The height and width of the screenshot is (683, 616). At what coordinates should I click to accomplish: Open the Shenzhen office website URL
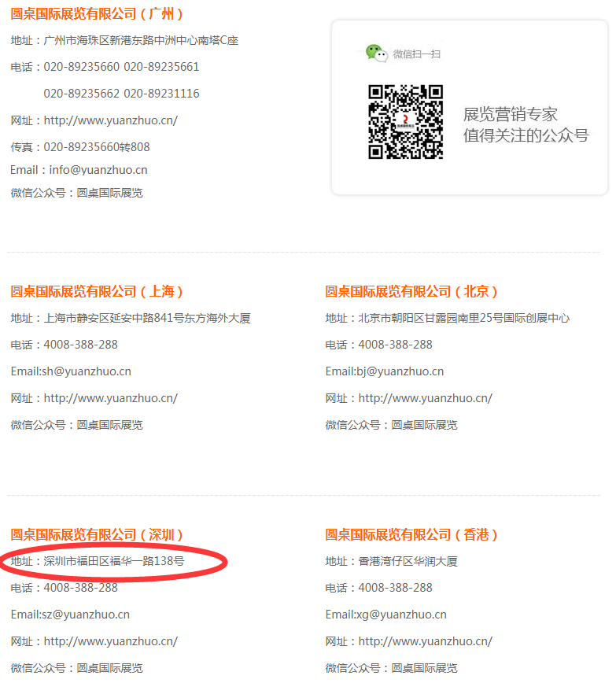110,641
